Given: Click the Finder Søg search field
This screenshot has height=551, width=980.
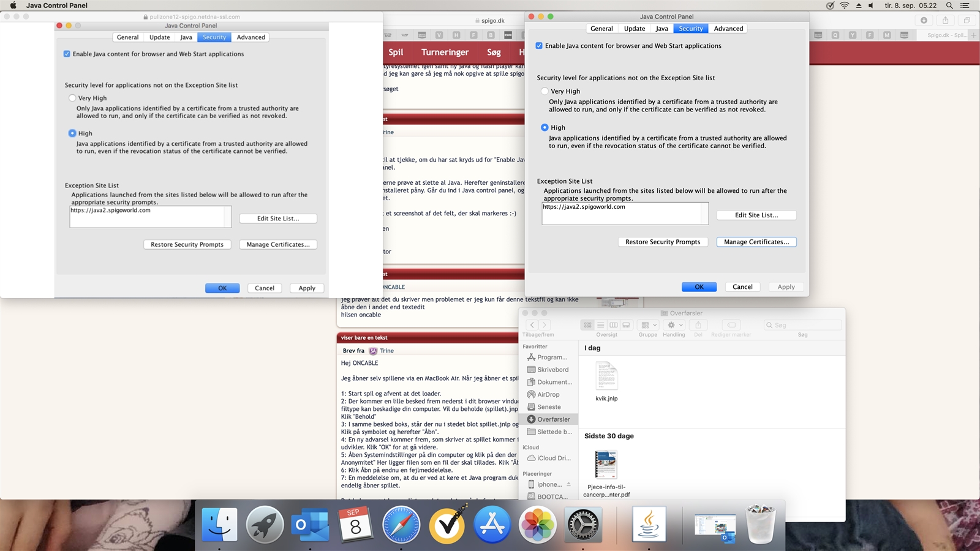Looking at the screenshot, I should 802,325.
